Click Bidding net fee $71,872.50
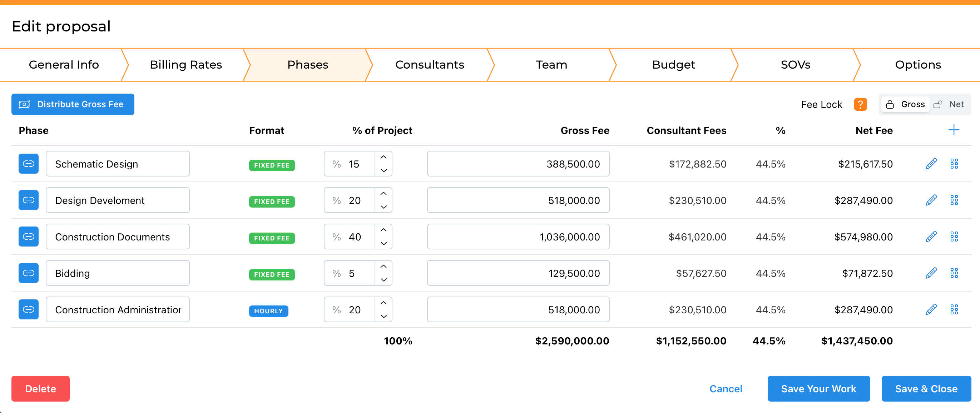 tap(867, 273)
